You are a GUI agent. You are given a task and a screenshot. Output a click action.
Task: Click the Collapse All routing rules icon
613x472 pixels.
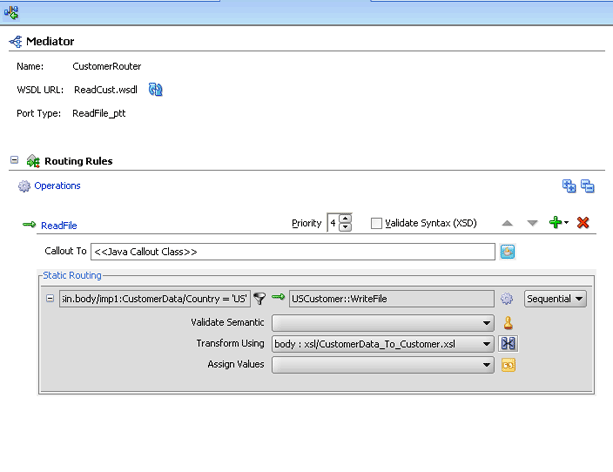(x=588, y=186)
